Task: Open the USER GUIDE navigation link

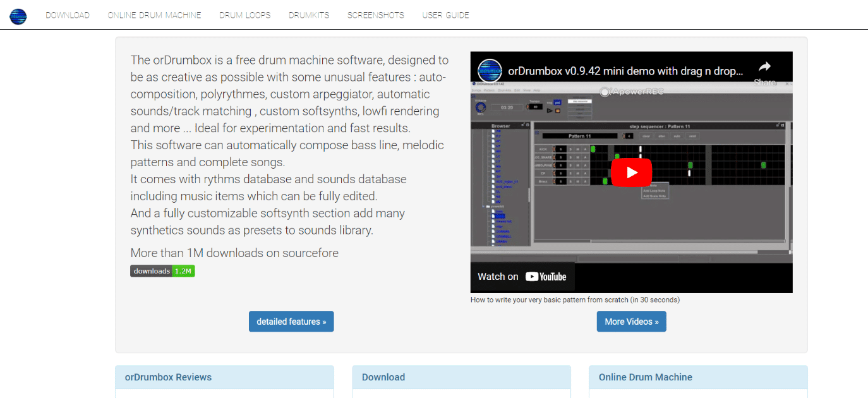Action: click(x=446, y=15)
